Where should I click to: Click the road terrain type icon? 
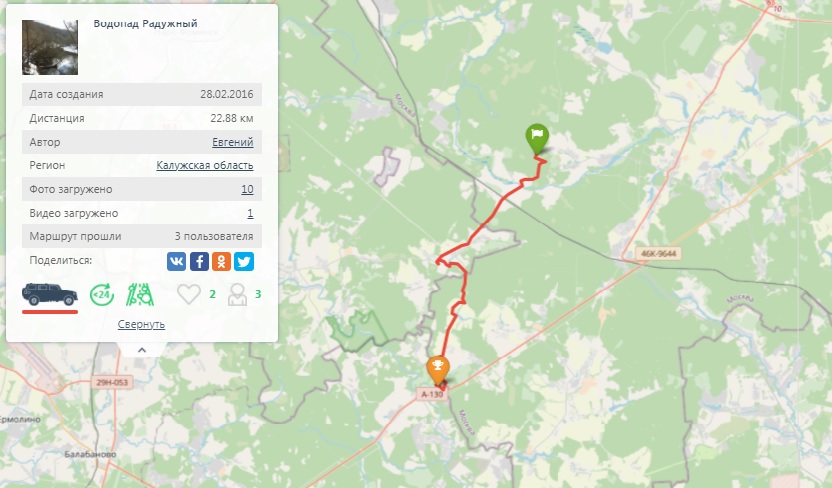click(140, 294)
